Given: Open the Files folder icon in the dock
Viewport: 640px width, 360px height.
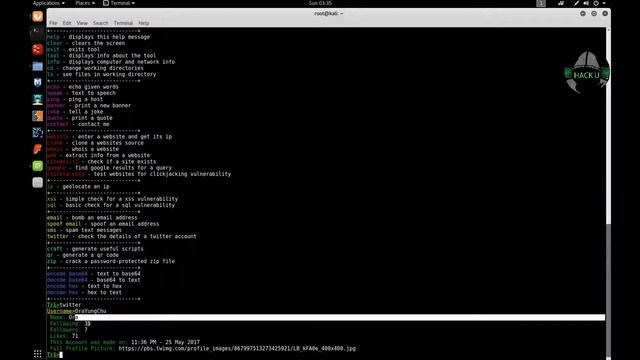Looking at the screenshot, I should point(38,66).
